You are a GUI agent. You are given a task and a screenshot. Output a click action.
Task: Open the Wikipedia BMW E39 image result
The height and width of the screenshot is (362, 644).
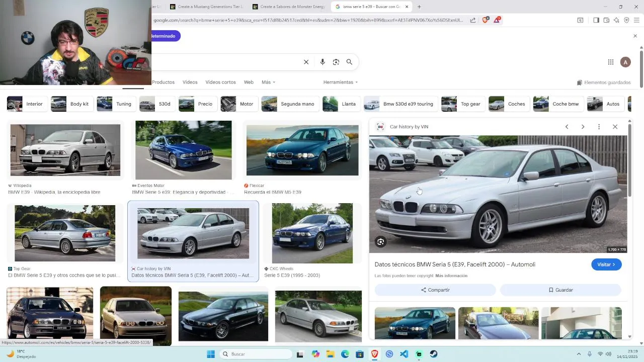[x=65, y=150]
